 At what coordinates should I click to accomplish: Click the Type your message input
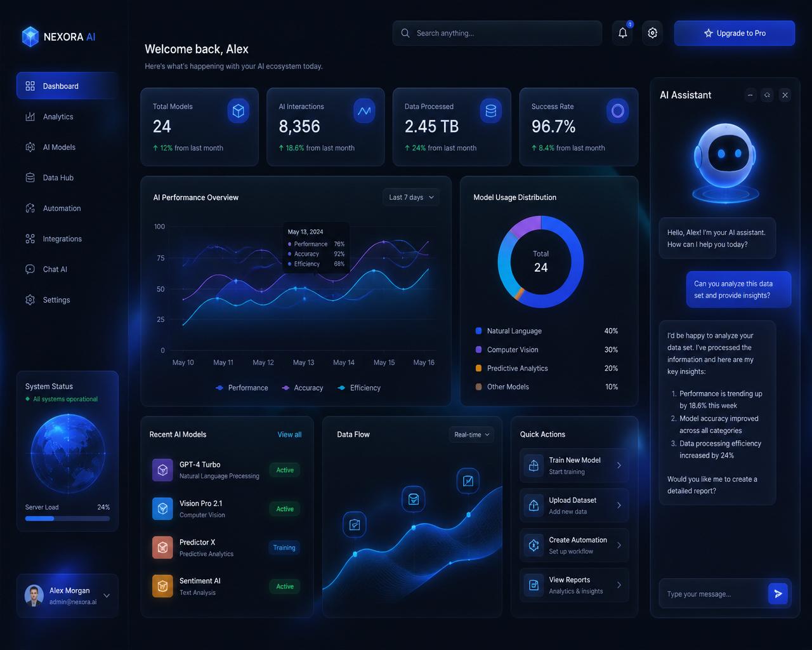point(712,594)
